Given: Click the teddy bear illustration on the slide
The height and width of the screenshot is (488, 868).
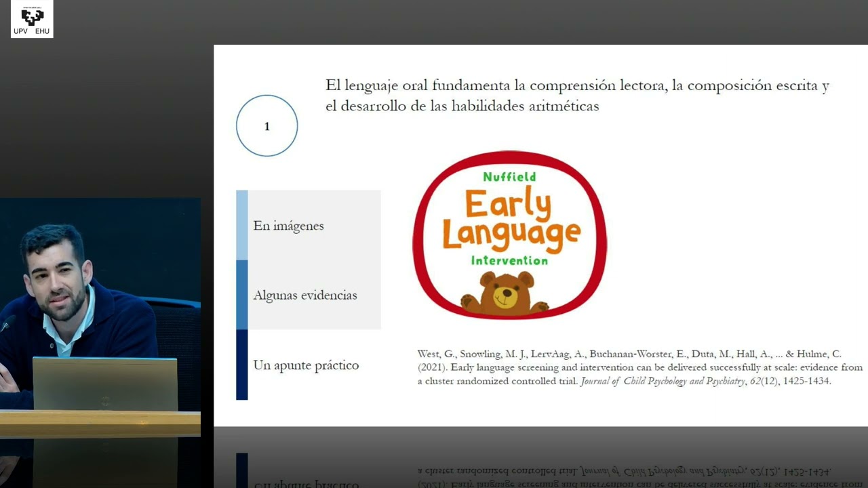Looking at the screenshot, I should pos(505,293).
